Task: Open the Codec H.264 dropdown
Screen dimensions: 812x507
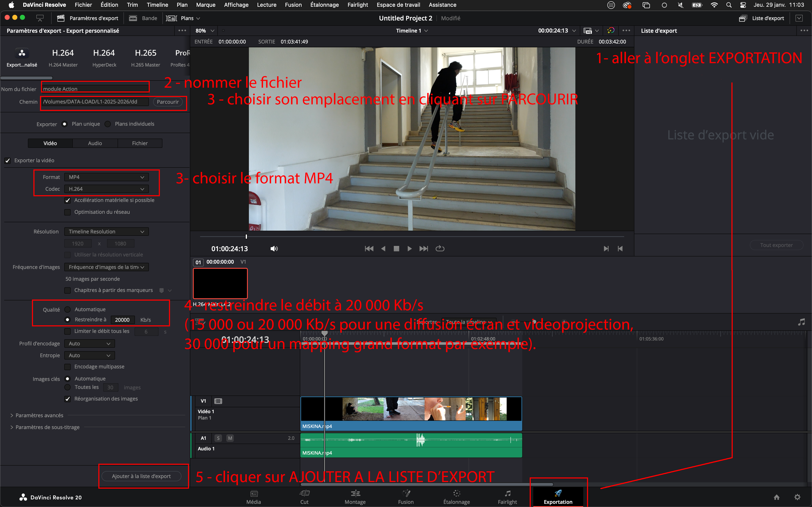Action: click(106, 189)
